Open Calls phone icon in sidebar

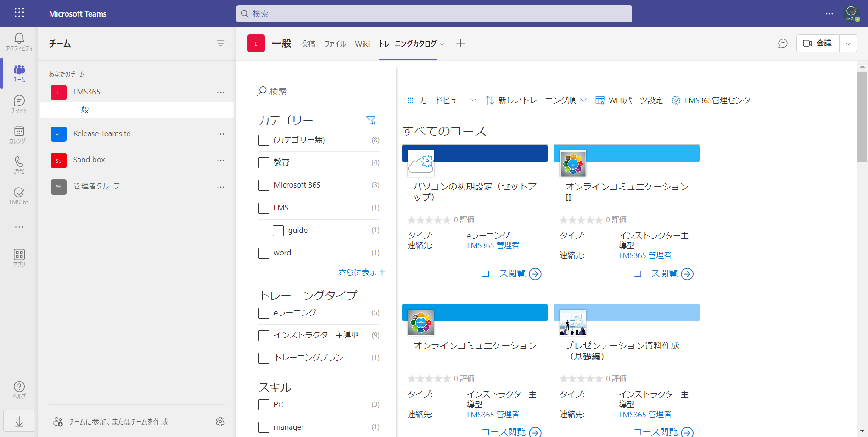(x=19, y=166)
